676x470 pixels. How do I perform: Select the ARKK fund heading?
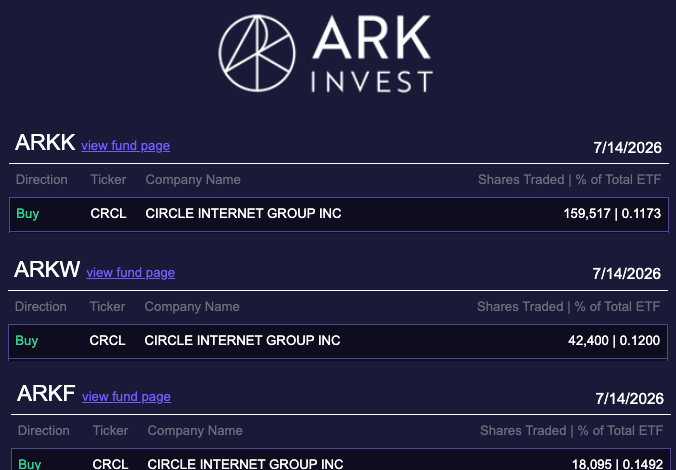45,142
